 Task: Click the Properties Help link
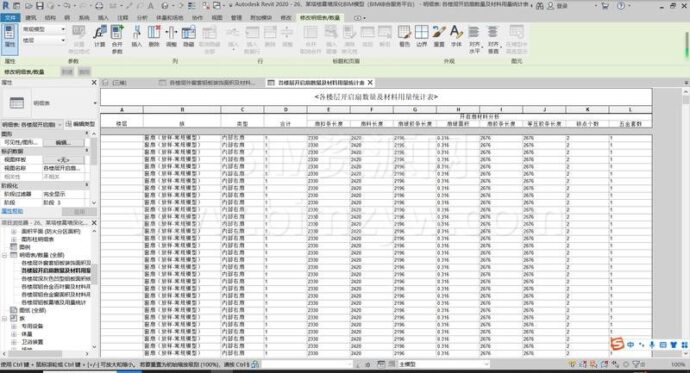[x=12, y=212]
